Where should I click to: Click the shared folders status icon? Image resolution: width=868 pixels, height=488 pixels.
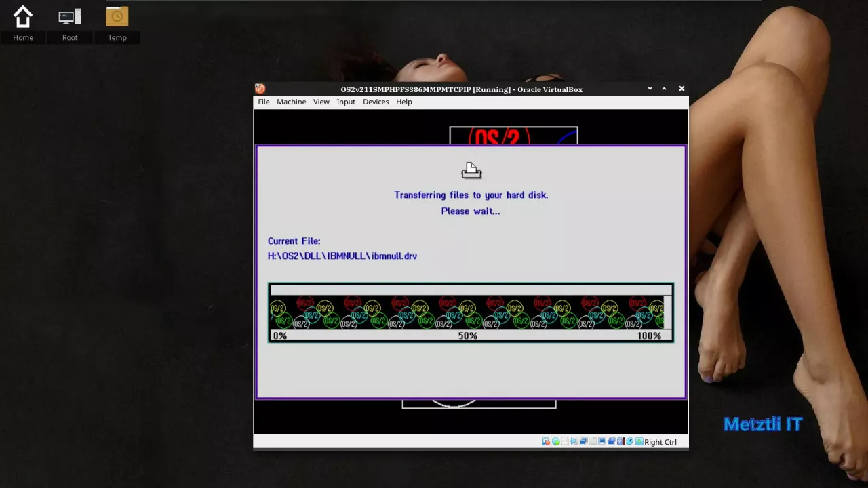(x=611, y=441)
